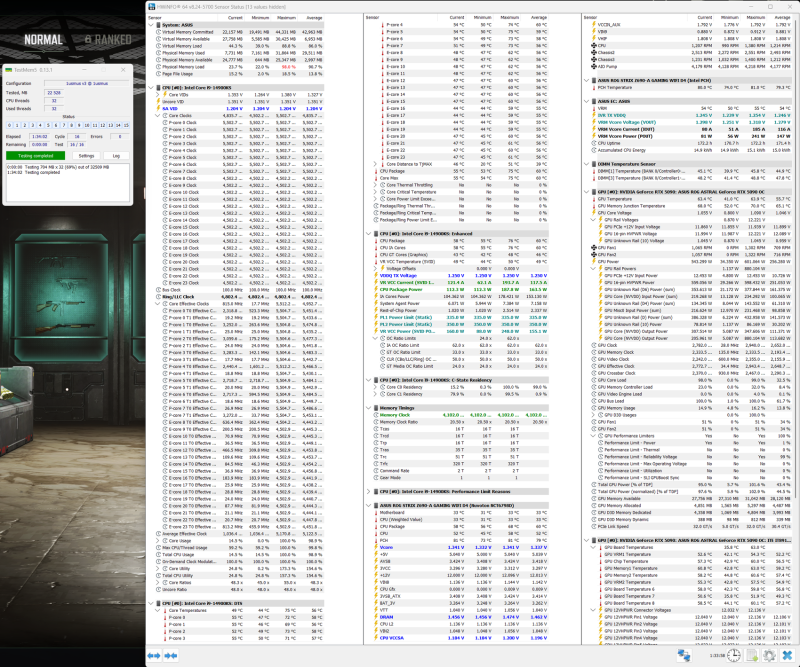Screen dimensions: 800x667
Task: Click the clock reset-timer icon in HWiNFO
Action: click(734, 655)
